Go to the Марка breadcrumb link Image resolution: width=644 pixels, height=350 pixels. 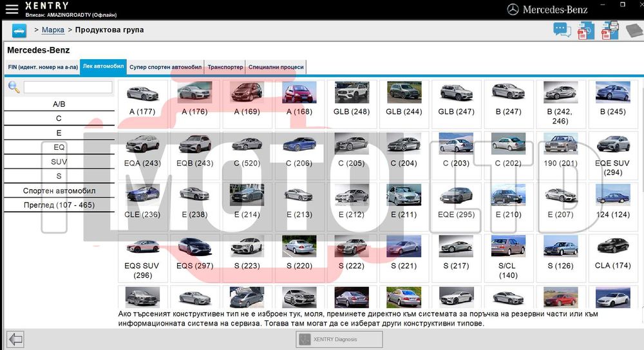click(x=53, y=30)
